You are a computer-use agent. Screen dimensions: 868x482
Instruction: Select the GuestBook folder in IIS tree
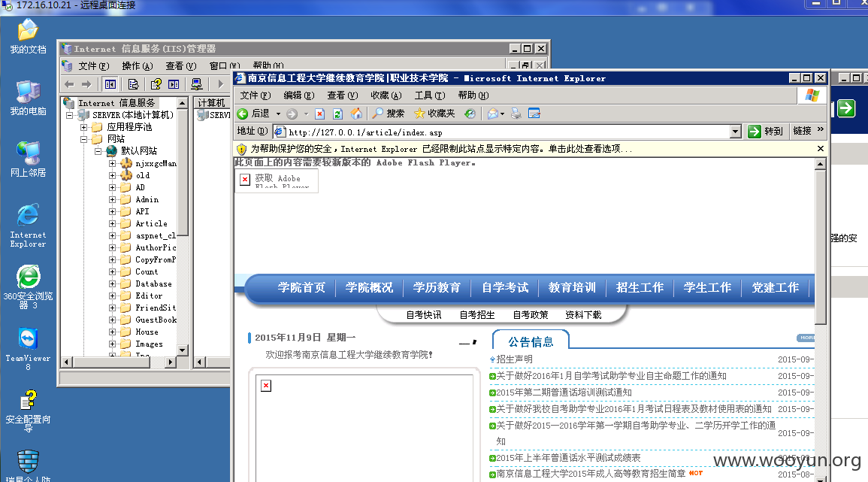coord(156,320)
